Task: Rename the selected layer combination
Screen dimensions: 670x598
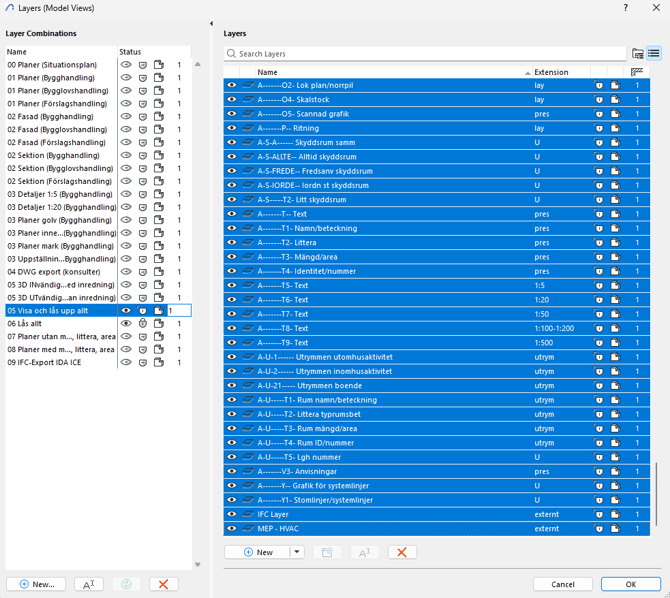Action: [88, 584]
